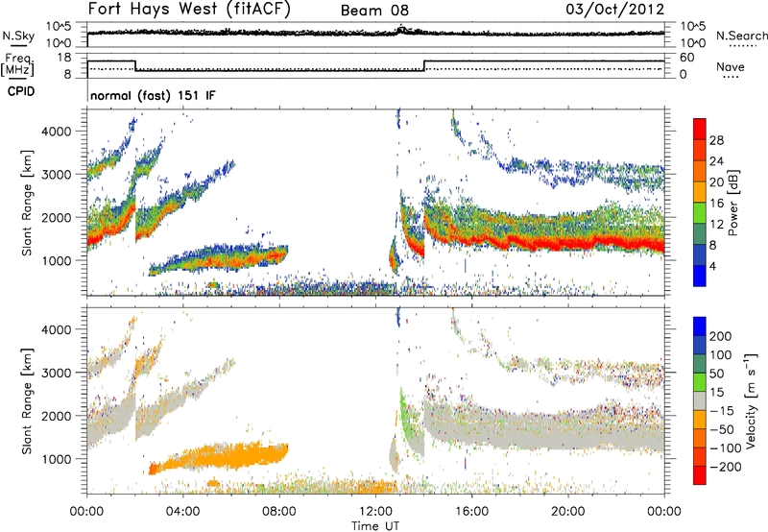Image resolution: width=768 pixels, height=532 pixels.
Task: Click the "normal (fast) 151 IF" text
Action: [153, 95]
